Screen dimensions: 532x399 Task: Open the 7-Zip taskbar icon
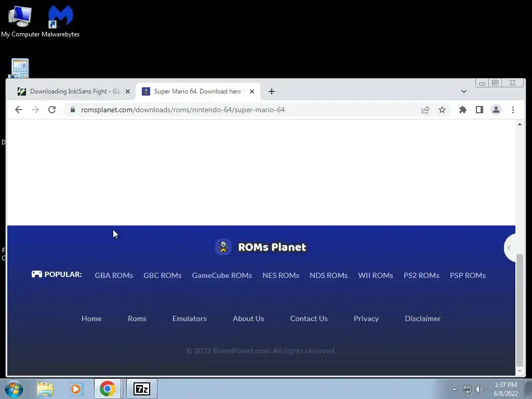coord(141,389)
